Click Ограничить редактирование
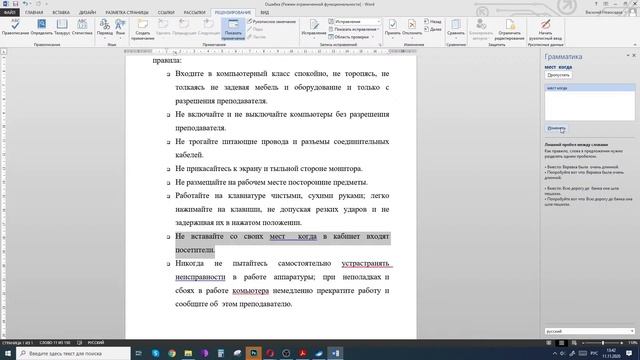This screenshot has height=360, width=640. point(509,29)
